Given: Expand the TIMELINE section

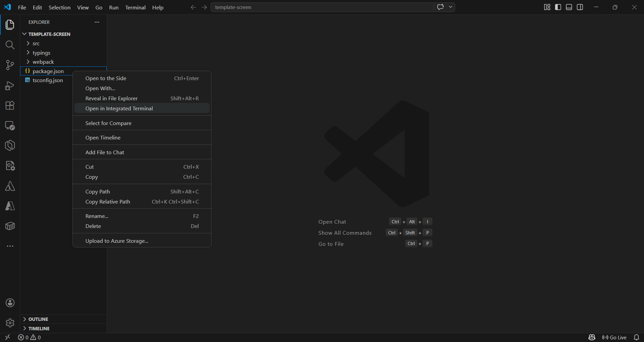Looking at the screenshot, I should pyautogui.click(x=63, y=329).
